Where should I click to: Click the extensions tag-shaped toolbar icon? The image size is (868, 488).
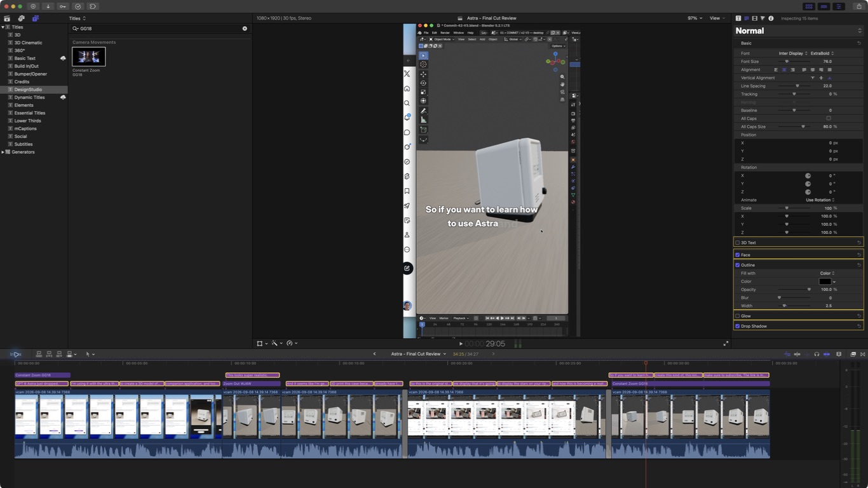[93, 6]
